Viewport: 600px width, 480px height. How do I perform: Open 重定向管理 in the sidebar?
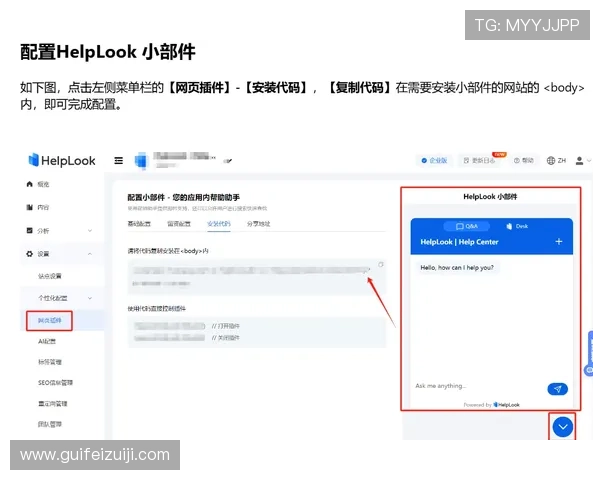coord(52,403)
